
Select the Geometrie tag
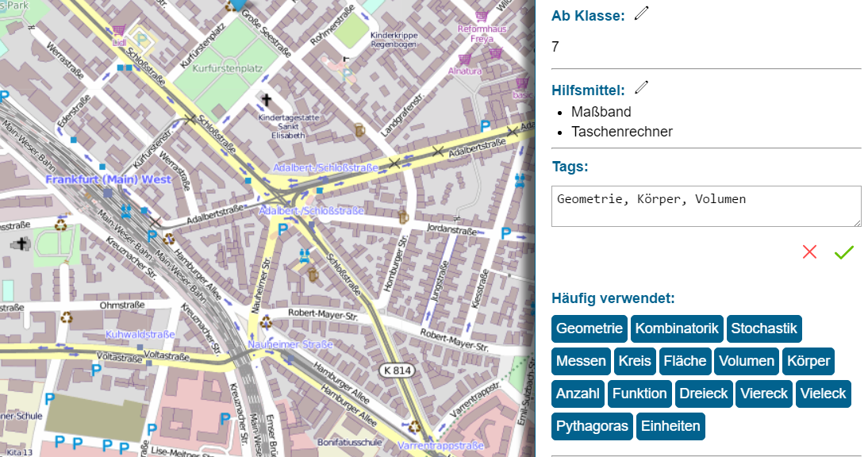[x=589, y=328]
